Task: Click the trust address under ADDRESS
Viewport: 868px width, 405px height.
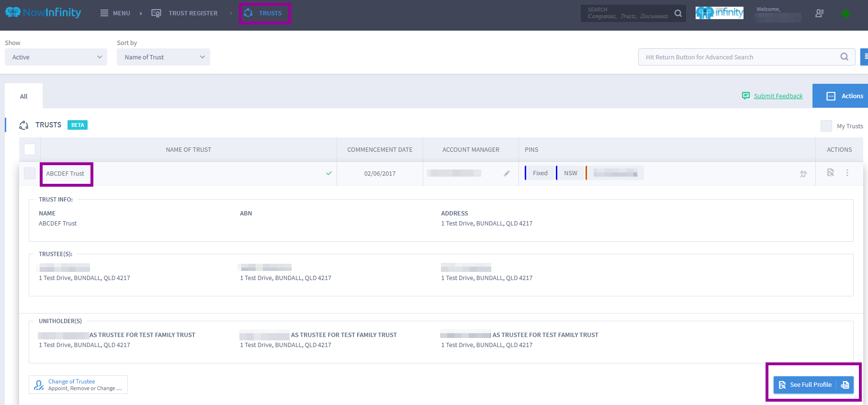Action: (x=486, y=224)
